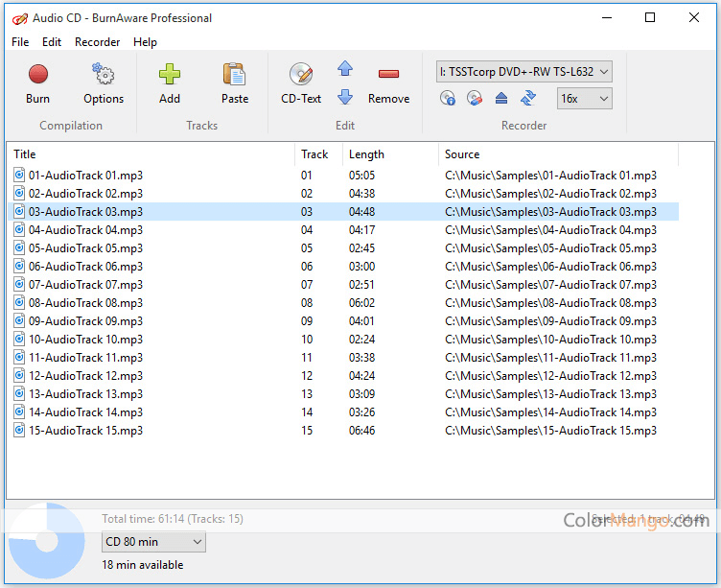Move selected track up with arrow
This screenshot has width=721, height=588.
click(345, 69)
